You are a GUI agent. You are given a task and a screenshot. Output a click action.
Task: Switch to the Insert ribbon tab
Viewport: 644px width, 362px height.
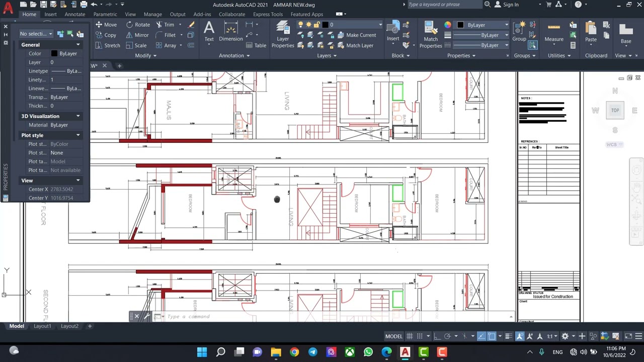pyautogui.click(x=50, y=14)
